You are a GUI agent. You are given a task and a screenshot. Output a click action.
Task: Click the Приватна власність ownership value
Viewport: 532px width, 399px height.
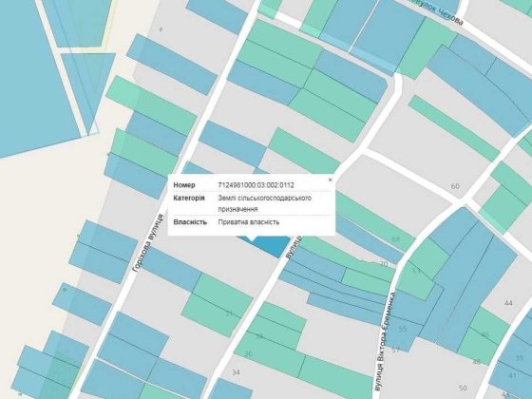pyautogui.click(x=249, y=222)
